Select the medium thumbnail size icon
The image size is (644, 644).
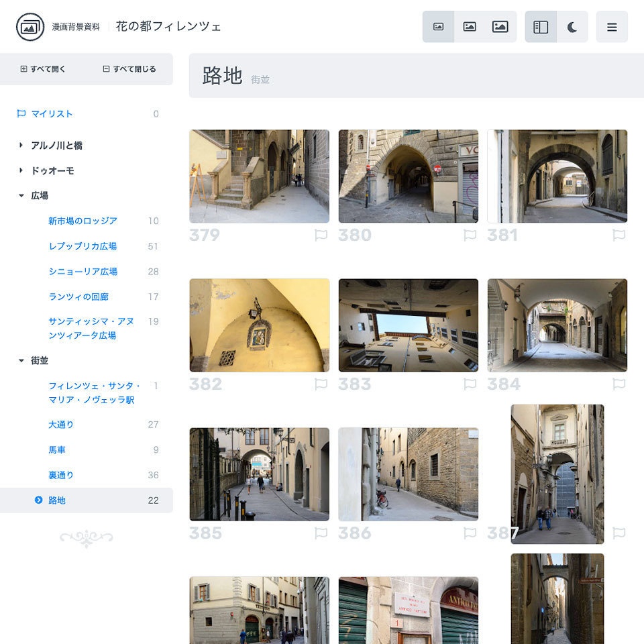point(470,25)
